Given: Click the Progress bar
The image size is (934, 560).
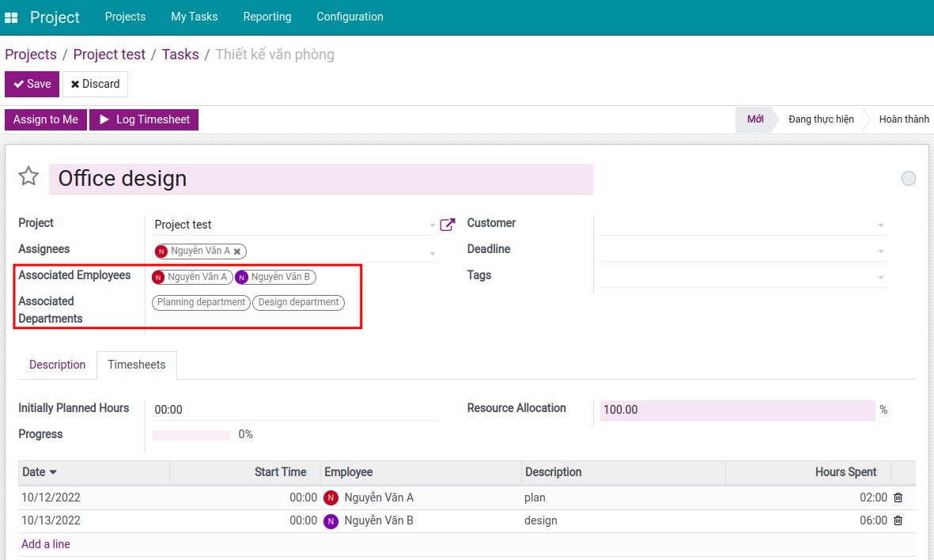Looking at the screenshot, I should click(191, 435).
